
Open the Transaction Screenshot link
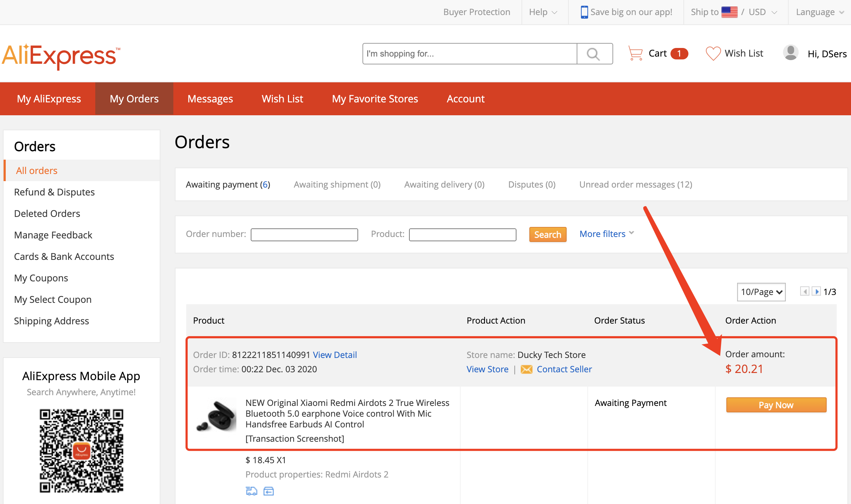tap(295, 438)
